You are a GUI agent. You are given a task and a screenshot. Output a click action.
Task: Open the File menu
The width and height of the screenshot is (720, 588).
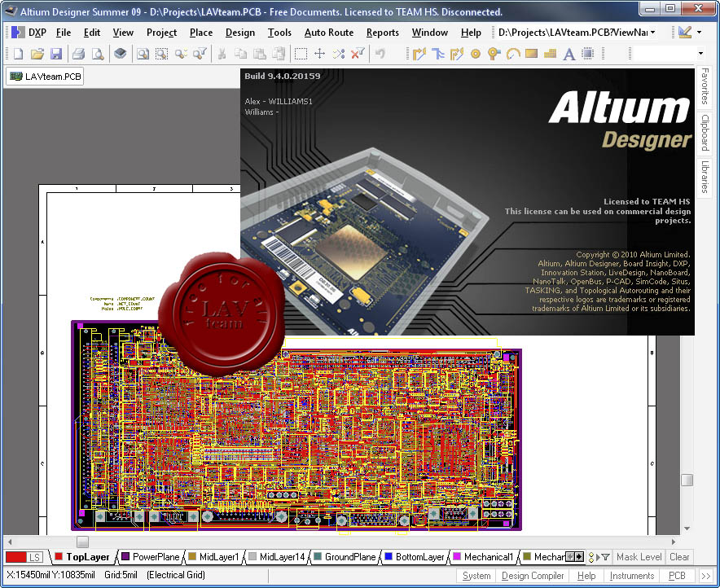(x=64, y=33)
